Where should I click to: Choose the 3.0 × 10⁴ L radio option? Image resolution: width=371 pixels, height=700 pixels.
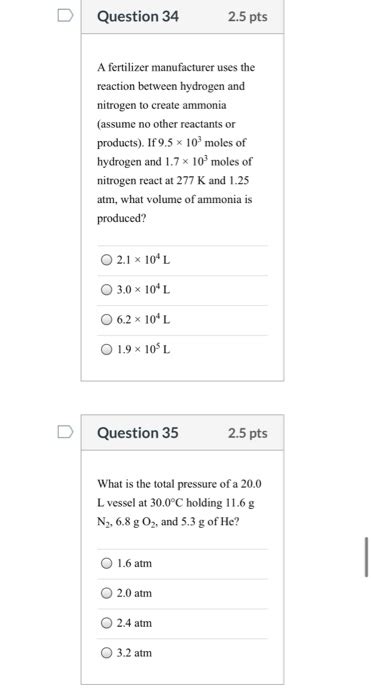point(106,290)
